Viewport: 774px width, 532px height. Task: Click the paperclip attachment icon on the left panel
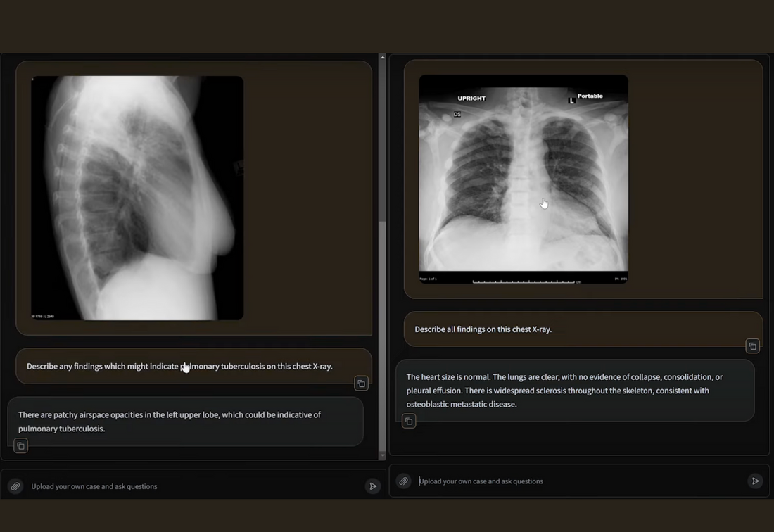coord(15,486)
